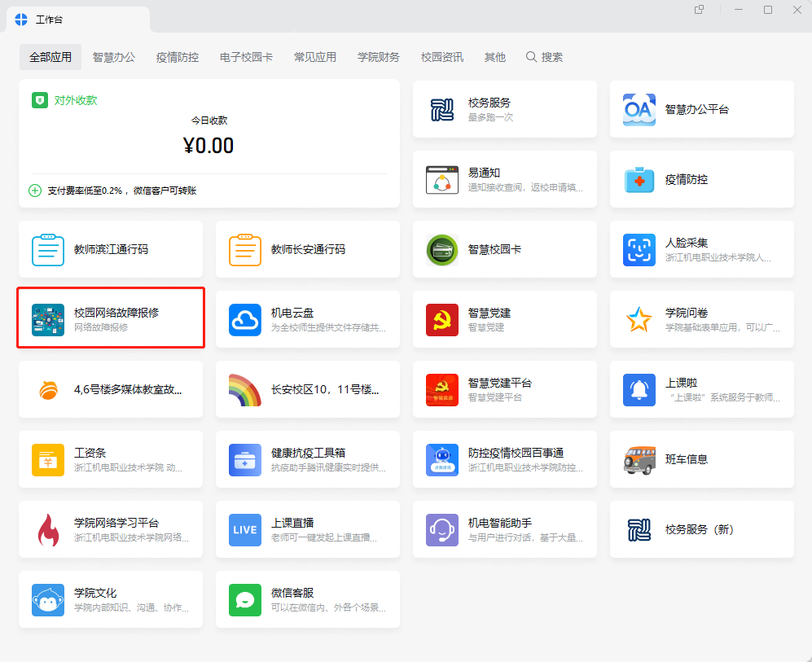Screen dimensions: 812x662
Task: Click the 工资条 yellow icon
Action: pyautogui.click(x=48, y=460)
